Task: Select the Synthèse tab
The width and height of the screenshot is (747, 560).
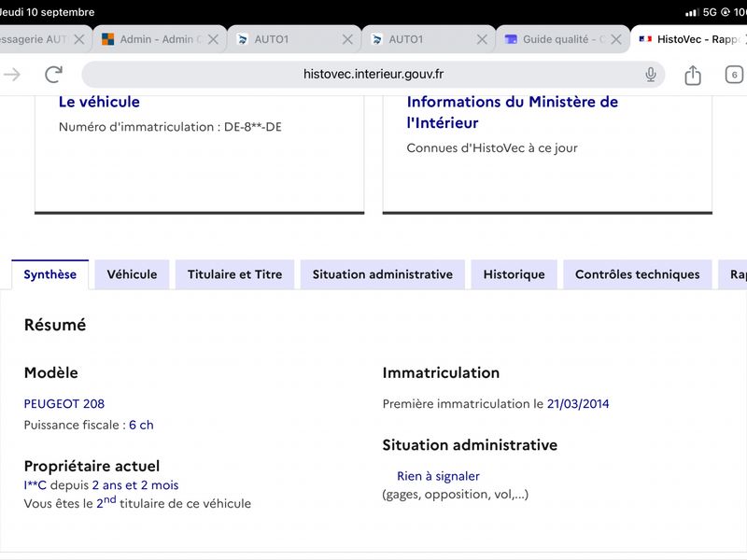Action: click(x=50, y=274)
